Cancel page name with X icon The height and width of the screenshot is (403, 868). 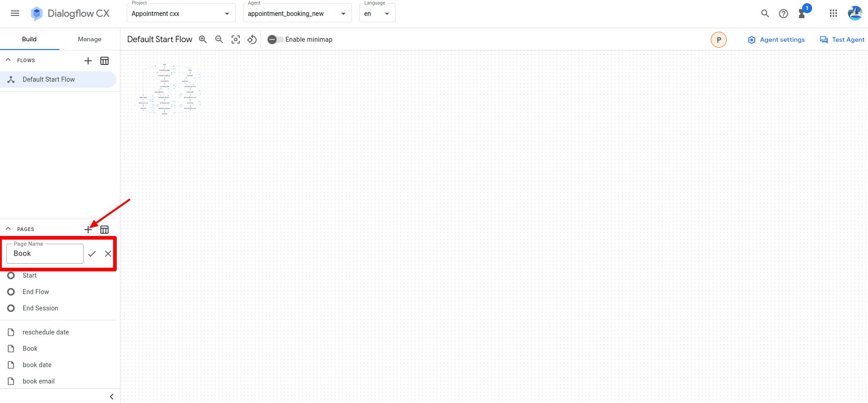pyautogui.click(x=108, y=254)
